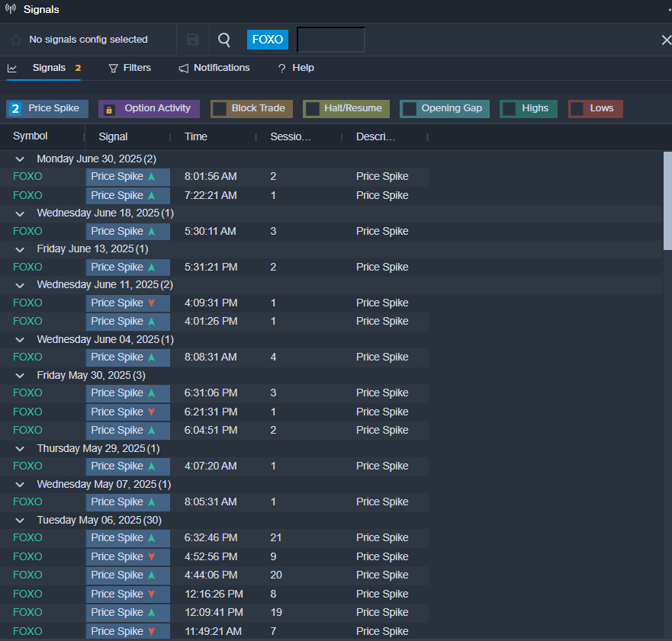Viewport: 672px width, 641px height.
Task: Click the Signals broadcast antenna icon
Action: (x=10, y=8)
